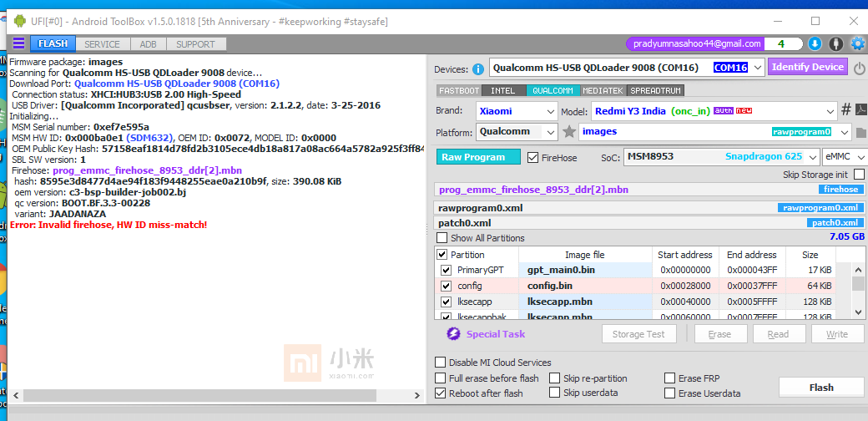Screen dimensions: 868x421
Task: Select the SPREADTRUM platform tab
Action: (655, 90)
